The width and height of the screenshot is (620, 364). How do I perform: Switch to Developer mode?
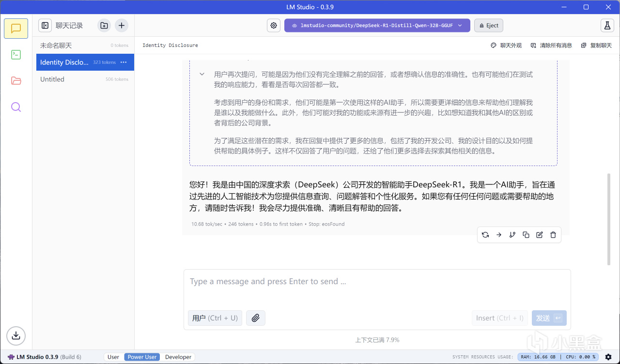pos(178,357)
